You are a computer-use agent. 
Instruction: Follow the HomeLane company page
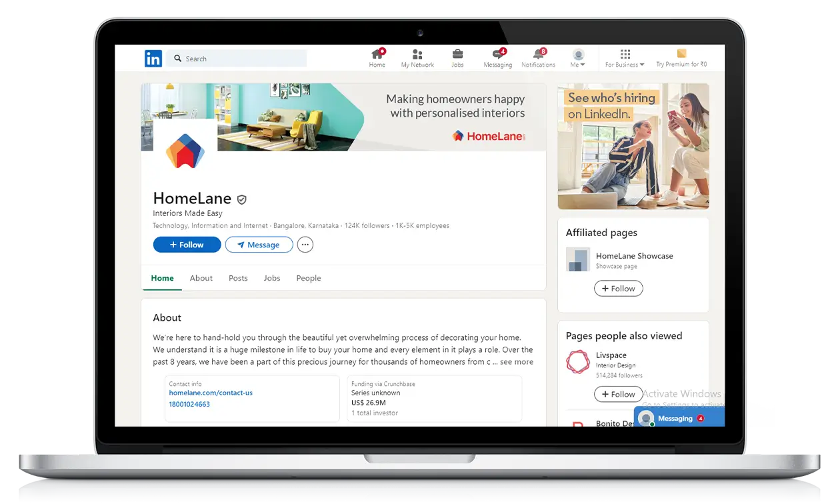point(187,245)
